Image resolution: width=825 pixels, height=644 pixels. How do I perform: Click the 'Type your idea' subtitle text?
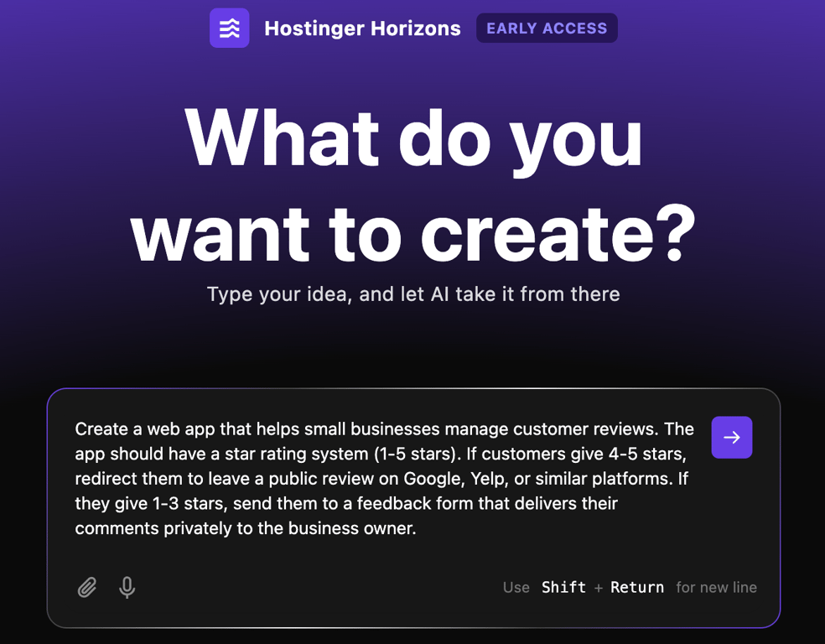tap(412, 294)
